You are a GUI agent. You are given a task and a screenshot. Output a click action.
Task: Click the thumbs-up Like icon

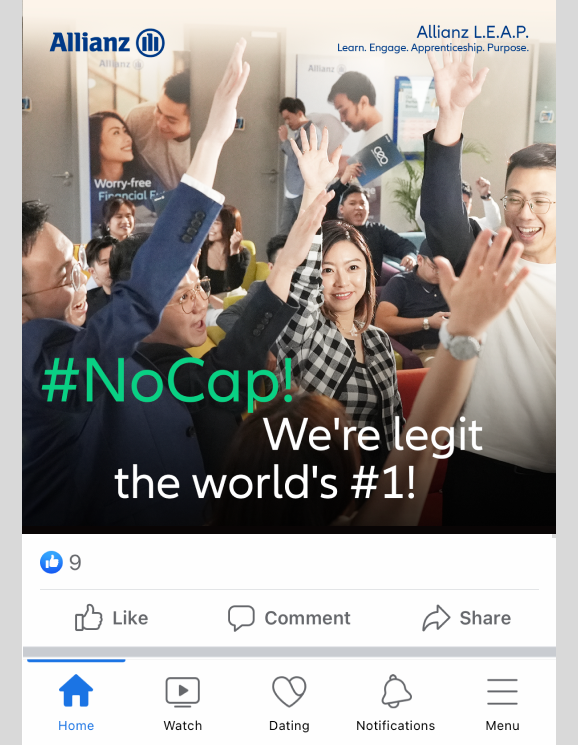click(88, 617)
